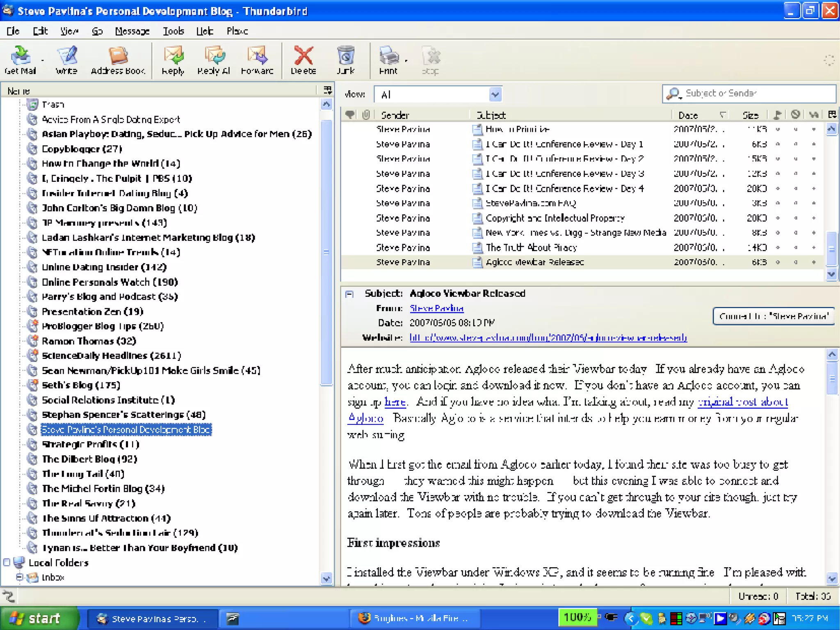Open the Get Mail dropdown arrow

tap(42, 60)
